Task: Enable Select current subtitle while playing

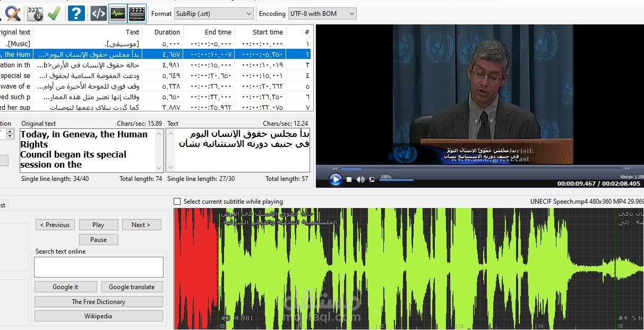Action: pyautogui.click(x=176, y=201)
